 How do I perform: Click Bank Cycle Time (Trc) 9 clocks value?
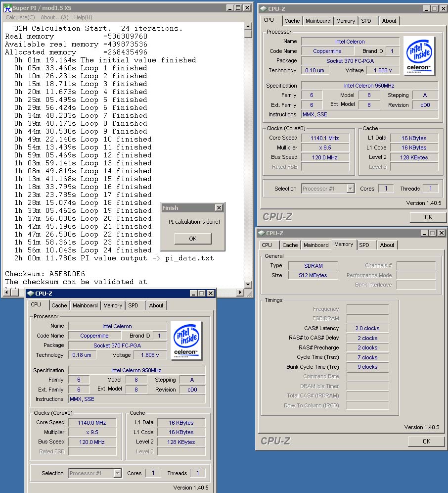pos(367,367)
